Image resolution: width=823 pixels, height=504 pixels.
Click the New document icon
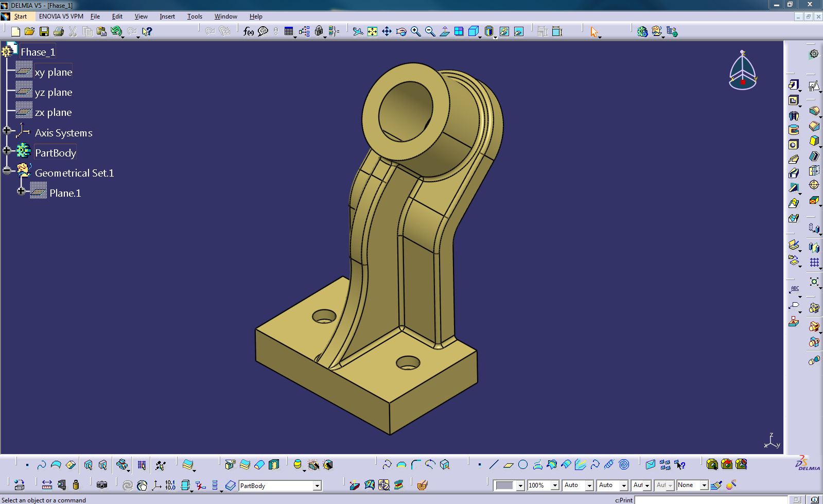coord(15,31)
